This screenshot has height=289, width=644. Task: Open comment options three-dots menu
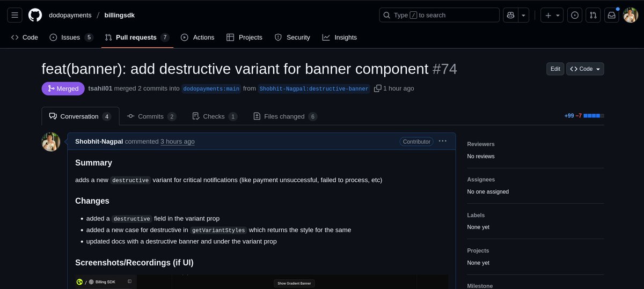point(442,141)
